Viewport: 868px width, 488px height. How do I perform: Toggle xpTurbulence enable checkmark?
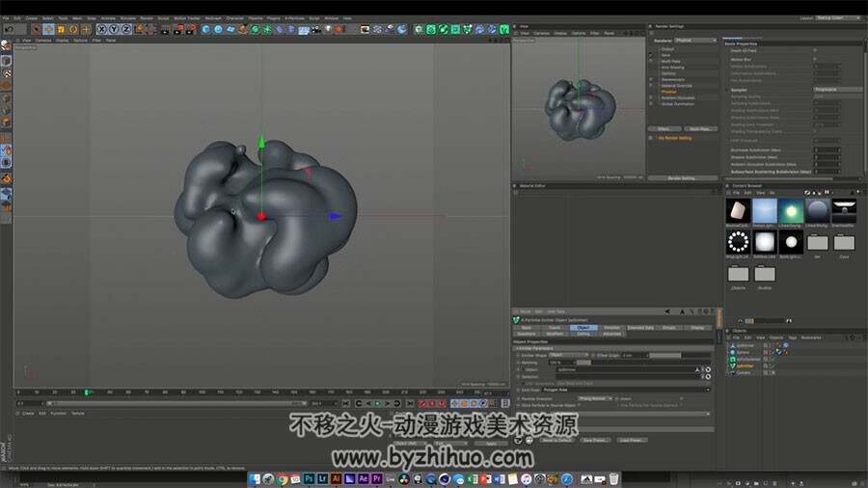(772, 359)
